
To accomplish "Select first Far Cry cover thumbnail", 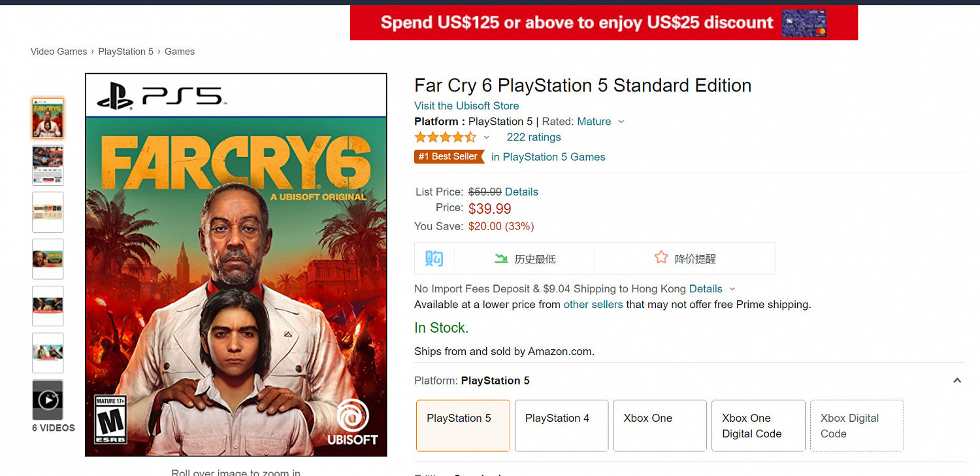I will 48,118.
